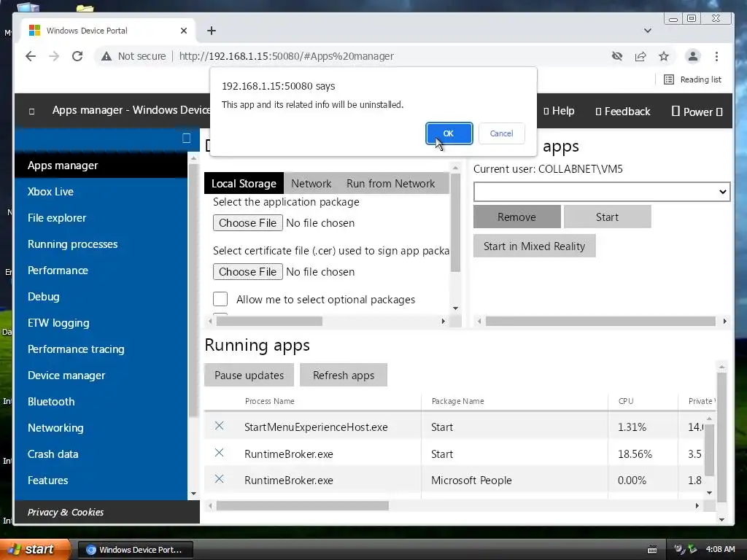Click the installed apps panel right scroll arrow
The image size is (747, 560).
point(724,322)
